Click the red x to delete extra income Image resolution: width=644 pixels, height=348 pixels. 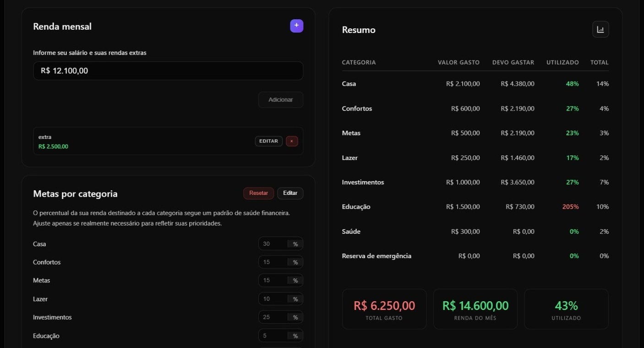point(292,141)
